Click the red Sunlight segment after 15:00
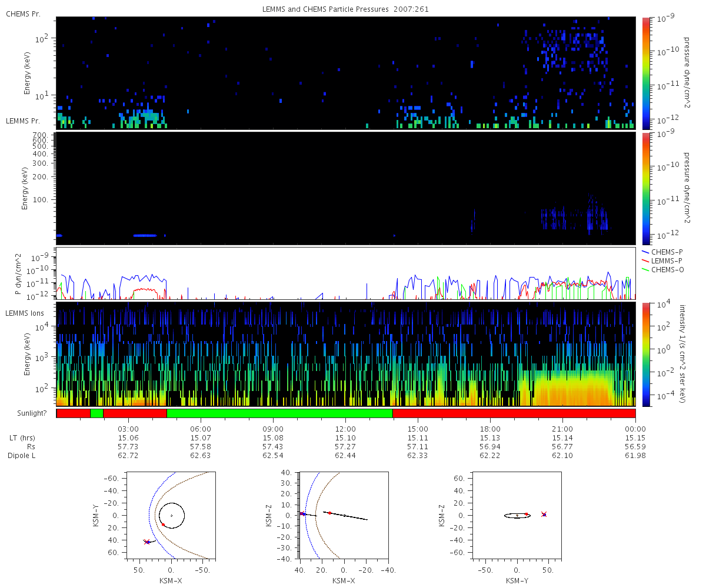 [514, 413]
